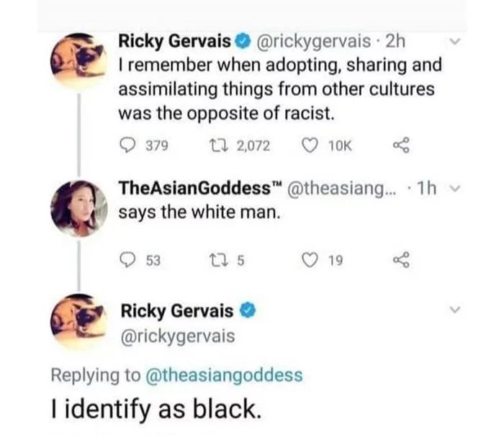Open chevron menu on 'I identify as black' tweet
The image size is (504, 435).
(x=453, y=310)
